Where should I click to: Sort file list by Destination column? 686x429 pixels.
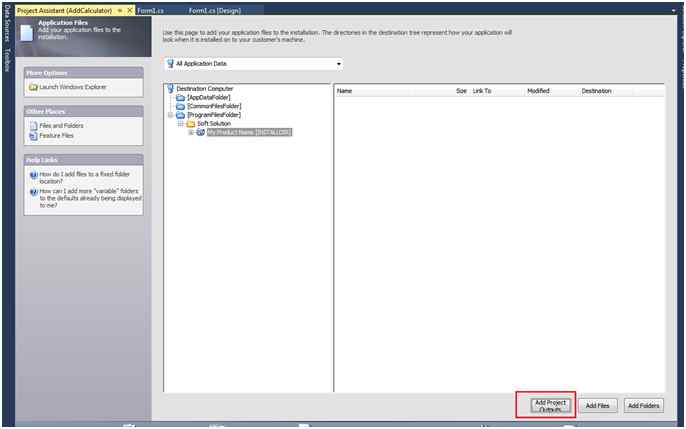596,91
